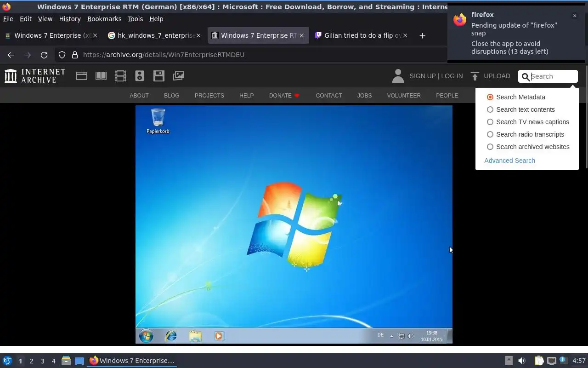
Task: Click the show desktop panel icon
Action: 79,361
